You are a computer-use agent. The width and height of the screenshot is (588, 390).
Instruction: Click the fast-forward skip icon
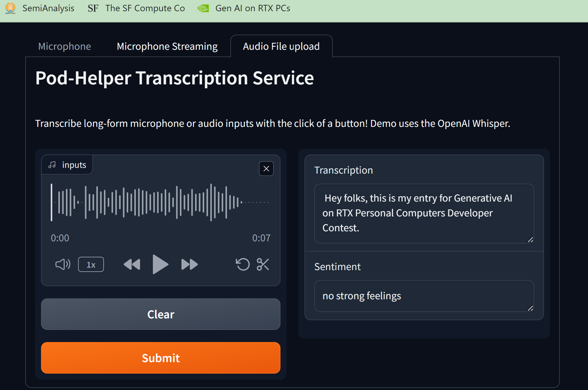click(x=189, y=264)
